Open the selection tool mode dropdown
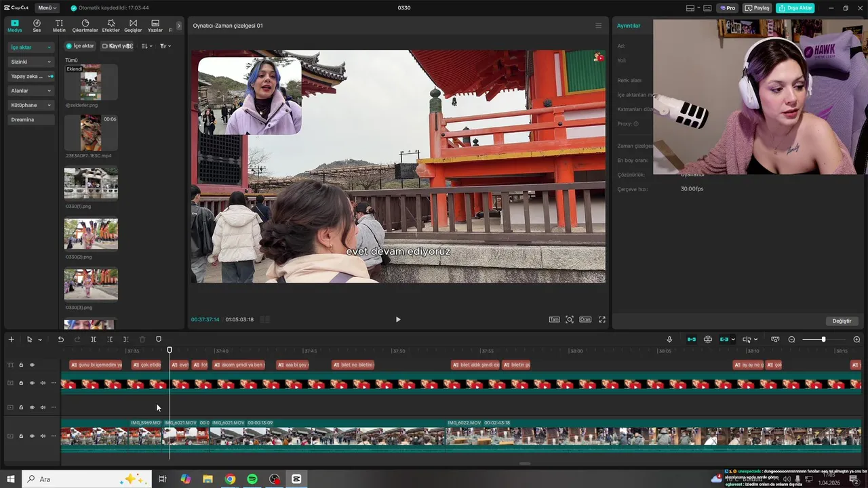Image resolution: width=868 pixels, height=488 pixels. (40, 340)
